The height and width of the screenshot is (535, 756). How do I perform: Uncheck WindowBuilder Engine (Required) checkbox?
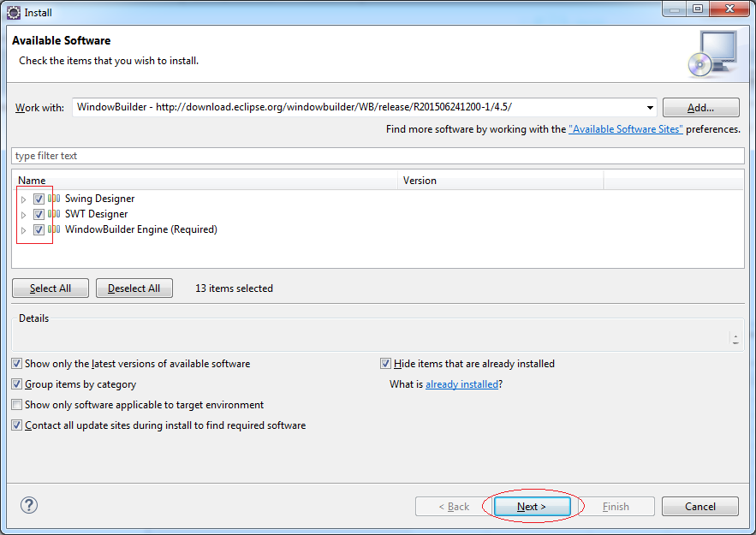pyautogui.click(x=39, y=229)
